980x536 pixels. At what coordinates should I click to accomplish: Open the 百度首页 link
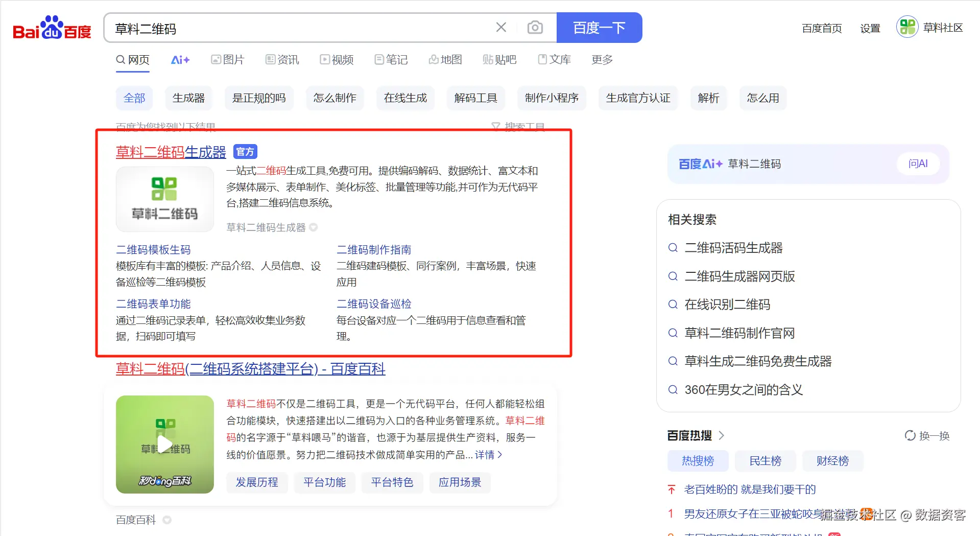(822, 28)
